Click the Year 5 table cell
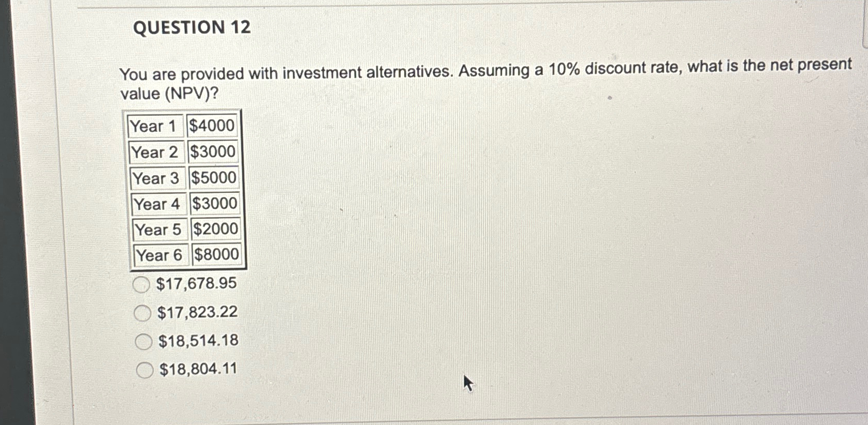 pos(159,229)
